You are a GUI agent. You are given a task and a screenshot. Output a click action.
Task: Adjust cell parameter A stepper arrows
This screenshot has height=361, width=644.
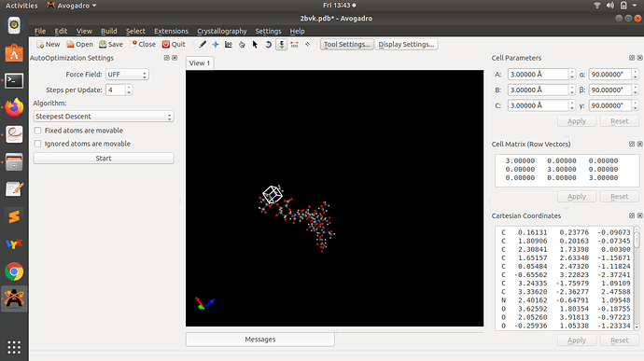(572, 75)
